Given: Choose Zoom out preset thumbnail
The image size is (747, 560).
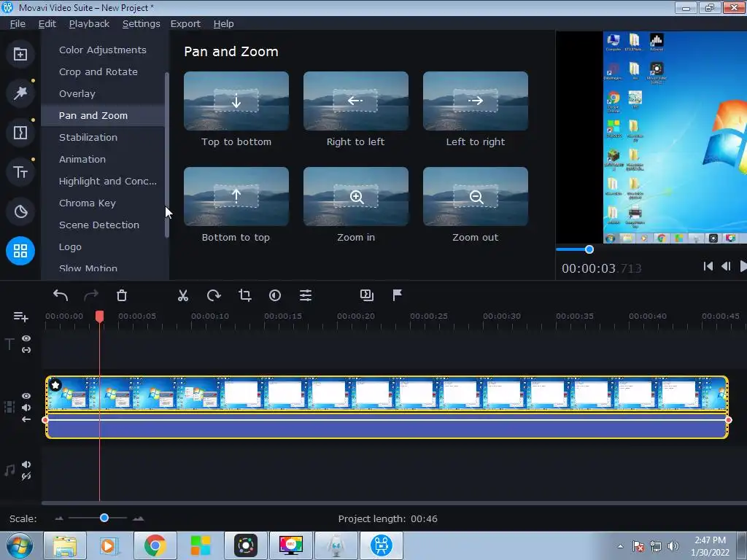Looking at the screenshot, I should [476, 196].
